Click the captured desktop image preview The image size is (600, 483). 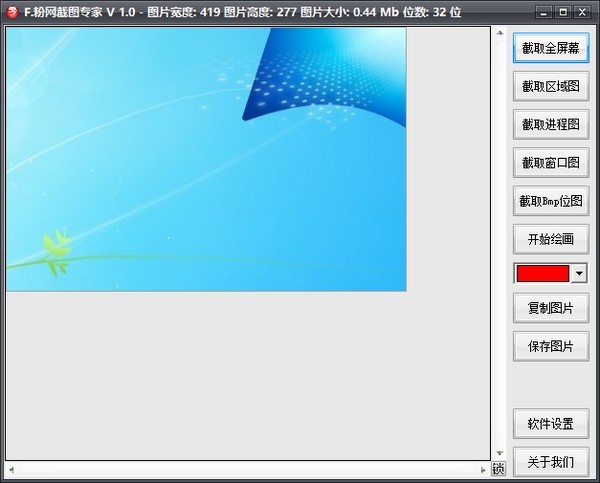point(206,159)
